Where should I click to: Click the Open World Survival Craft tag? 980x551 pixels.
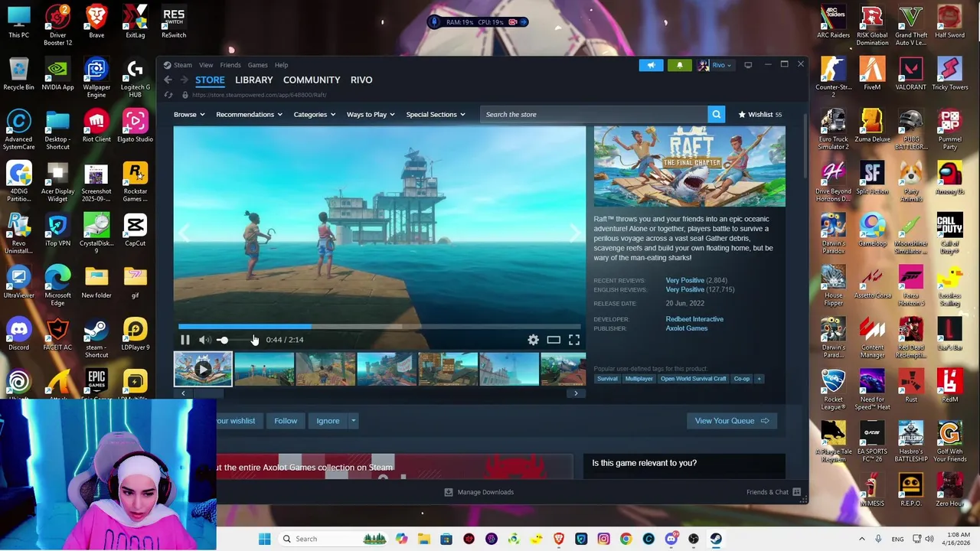693,379
